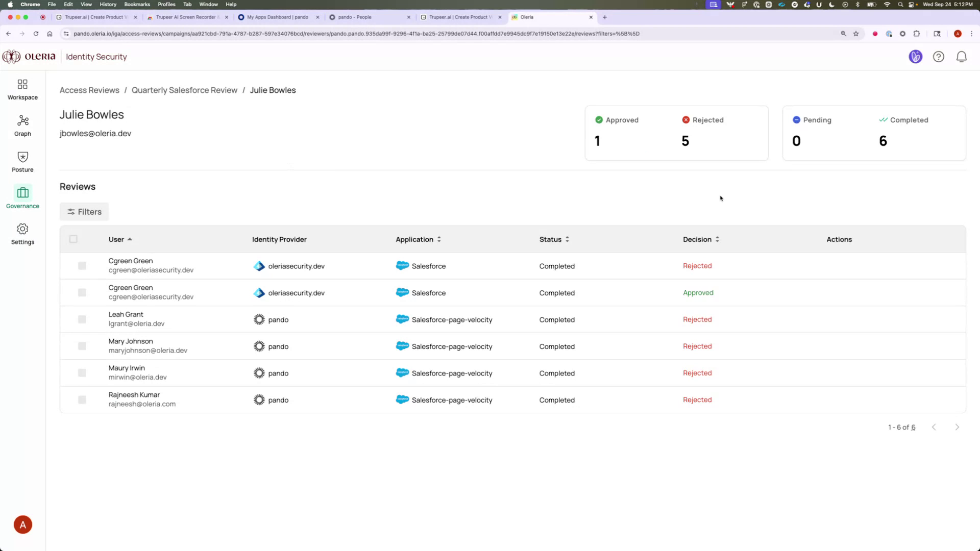The width and height of the screenshot is (980, 551).
Task: Select the checkbox for Rajneesh Kumar
Action: point(82,400)
